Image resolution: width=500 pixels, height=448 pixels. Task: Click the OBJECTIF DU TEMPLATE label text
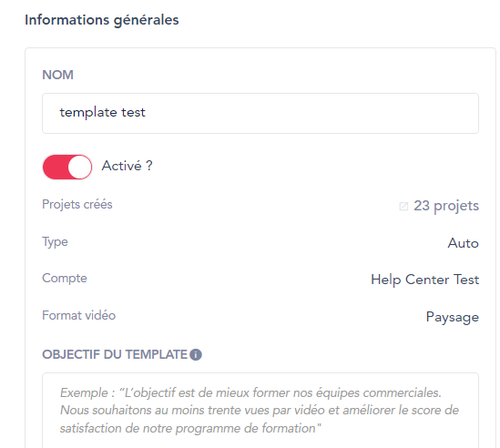pyautogui.click(x=115, y=354)
